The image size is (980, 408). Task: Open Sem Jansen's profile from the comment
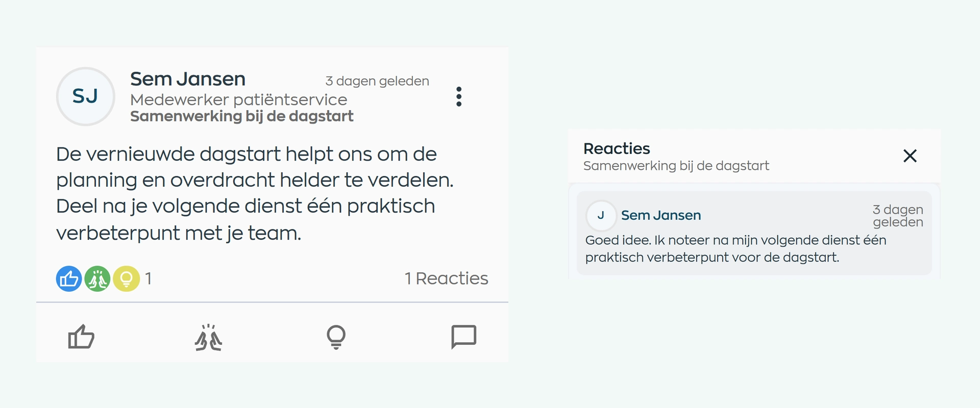(x=661, y=215)
